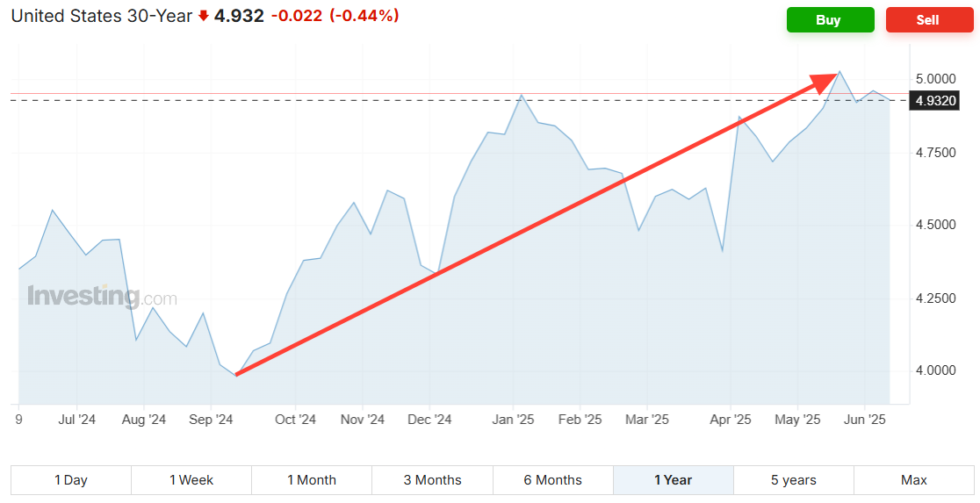980x503 pixels.
Task: Click the green Buy button
Action: coord(830,20)
